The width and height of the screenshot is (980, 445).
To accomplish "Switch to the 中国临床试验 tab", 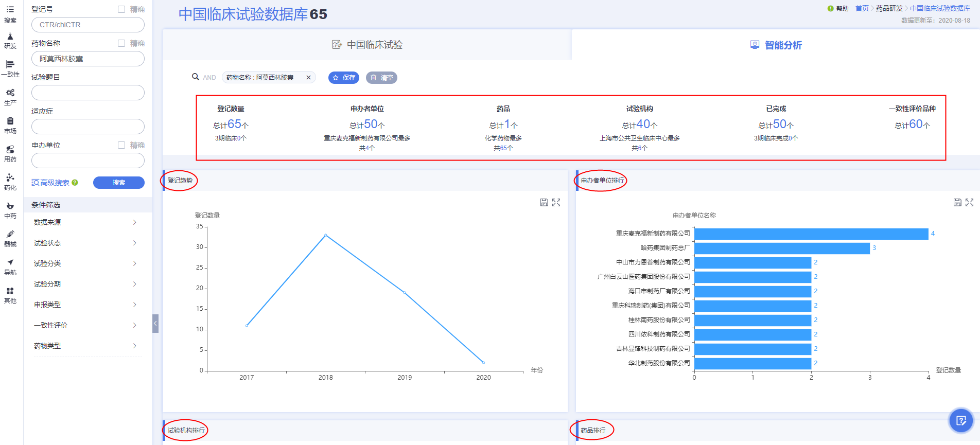I will coord(367,45).
